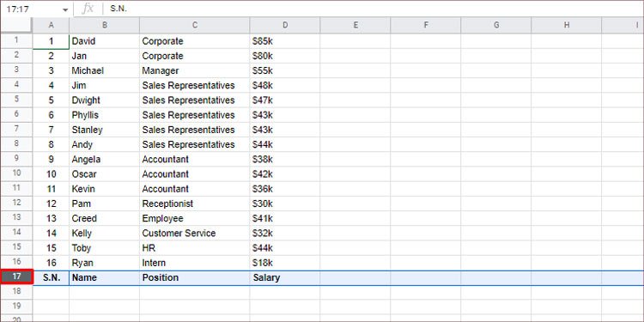Click David's Corporate position cell
Viewport: 644px width, 322px height.
pos(195,41)
